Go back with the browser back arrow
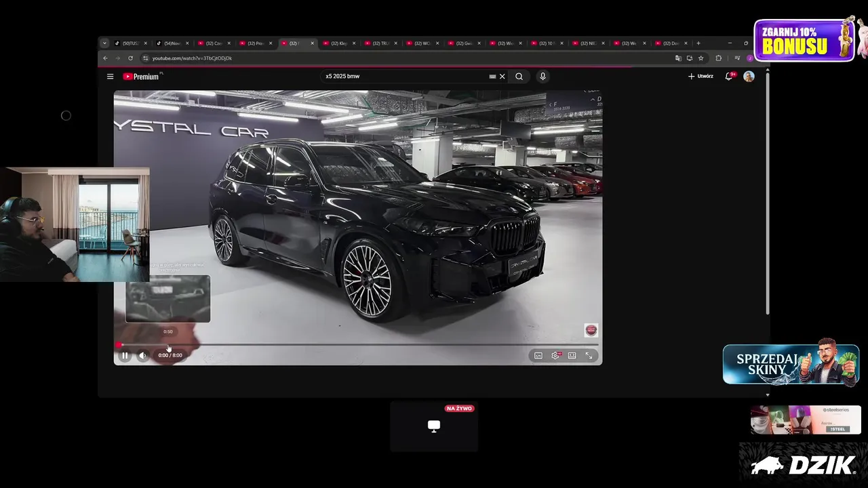Viewport: 868px width, 488px height. click(x=105, y=58)
